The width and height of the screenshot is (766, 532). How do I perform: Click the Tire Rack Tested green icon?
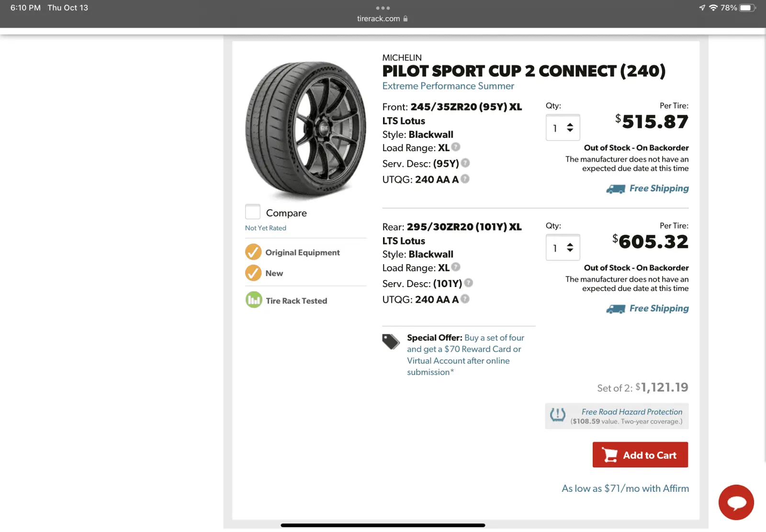point(254,300)
